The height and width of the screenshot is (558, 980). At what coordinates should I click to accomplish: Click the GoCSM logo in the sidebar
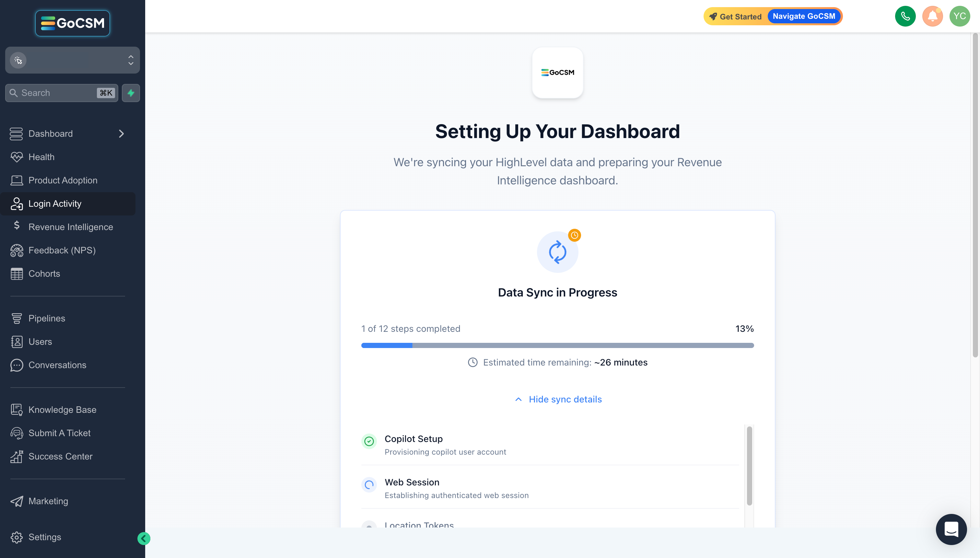(x=73, y=23)
